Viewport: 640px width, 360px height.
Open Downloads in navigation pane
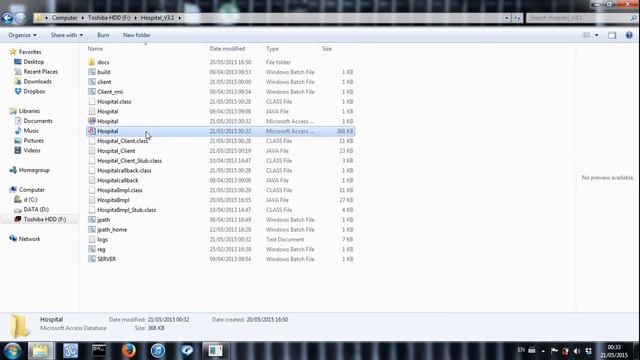tap(38, 81)
